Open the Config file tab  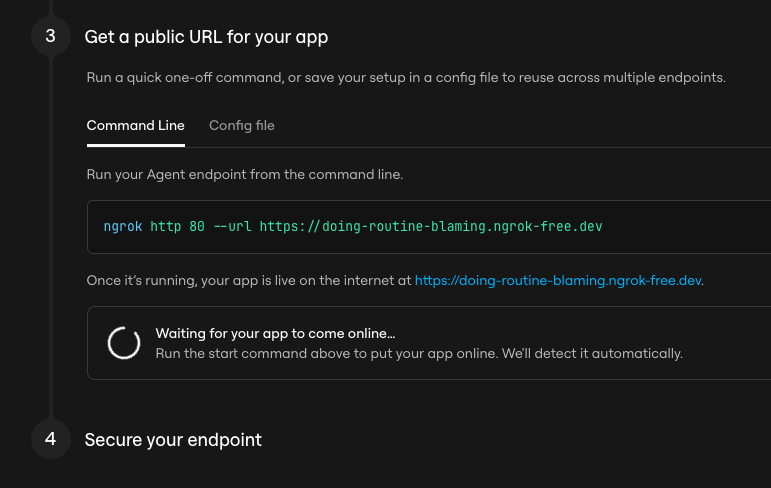click(241, 126)
